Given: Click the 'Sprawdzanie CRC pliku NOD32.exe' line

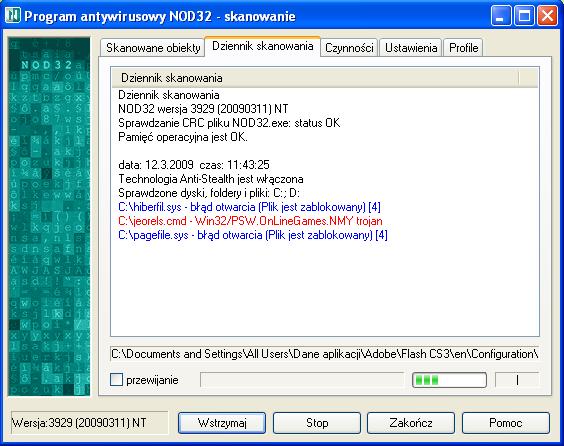Looking at the screenshot, I should 229,123.
